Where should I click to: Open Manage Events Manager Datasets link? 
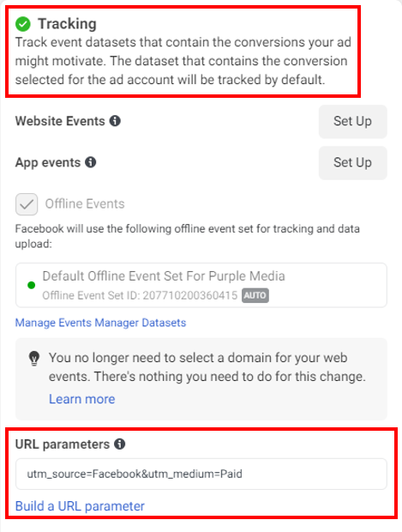(100, 323)
